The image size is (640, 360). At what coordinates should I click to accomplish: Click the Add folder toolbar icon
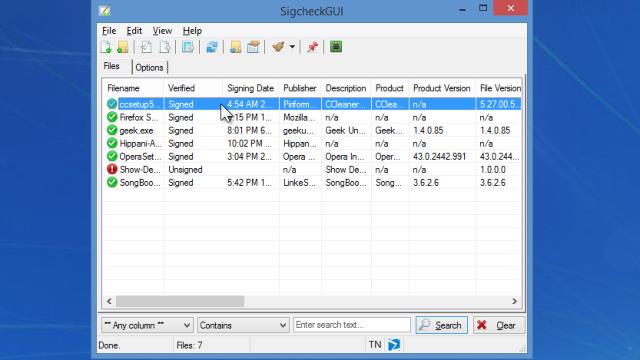click(x=122, y=47)
